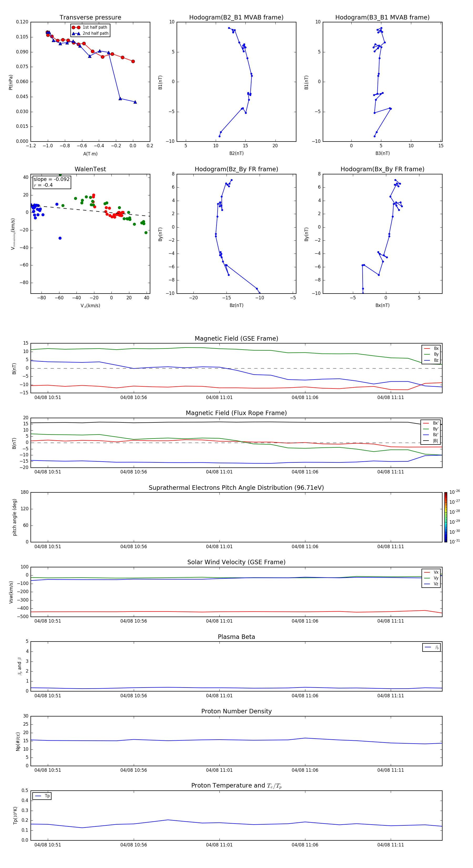
Task: Click 'Suprathermal Electrons Pitch Angle Distribution' title
Action: pos(236,488)
